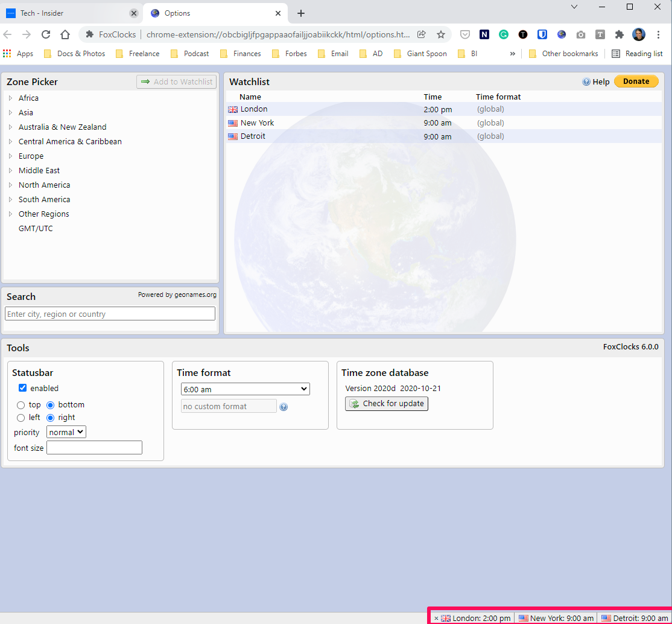The width and height of the screenshot is (672, 624).
Task: Expand the Middle East zone group
Action: click(11, 171)
